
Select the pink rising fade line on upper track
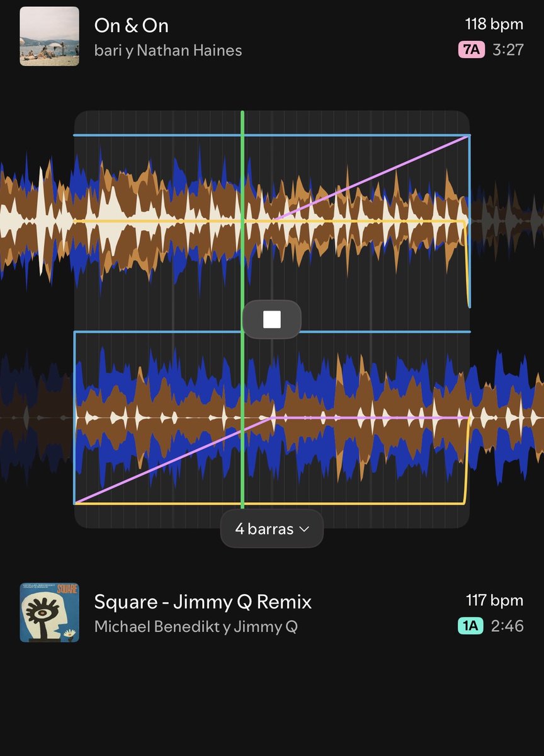click(371, 178)
